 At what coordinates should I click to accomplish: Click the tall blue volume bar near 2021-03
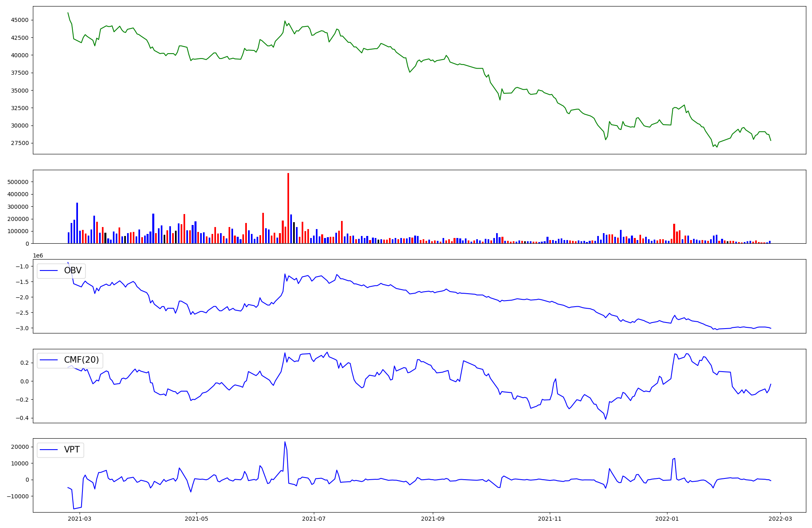click(x=77, y=223)
